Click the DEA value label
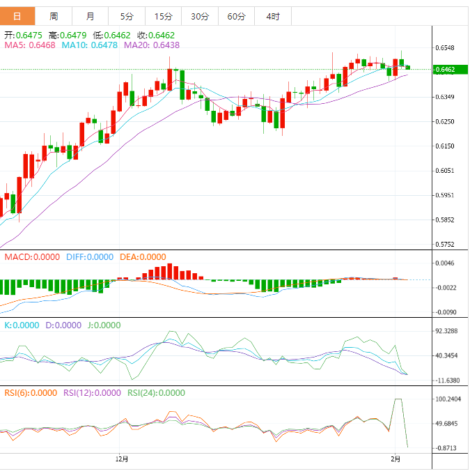Image resolution: width=470 pixels, height=476 pixels. (x=142, y=256)
